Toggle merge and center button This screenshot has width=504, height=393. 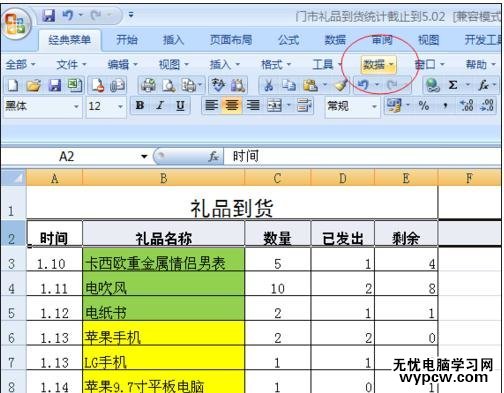coord(274,106)
